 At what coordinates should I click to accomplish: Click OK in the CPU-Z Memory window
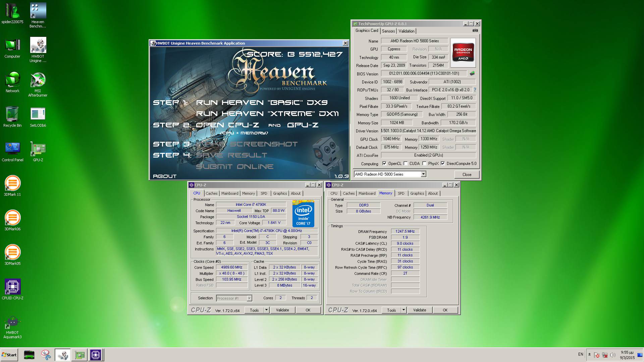click(x=445, y=310)
